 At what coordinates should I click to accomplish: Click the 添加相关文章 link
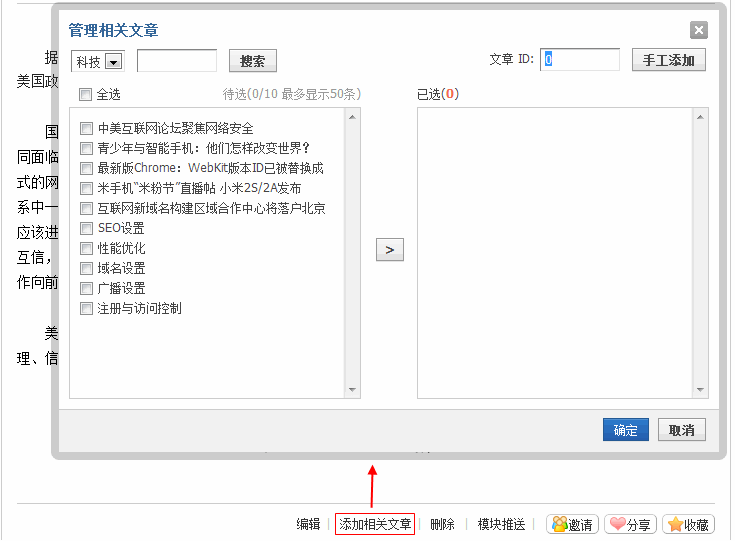pyautogui.click(x=375, y=524)
